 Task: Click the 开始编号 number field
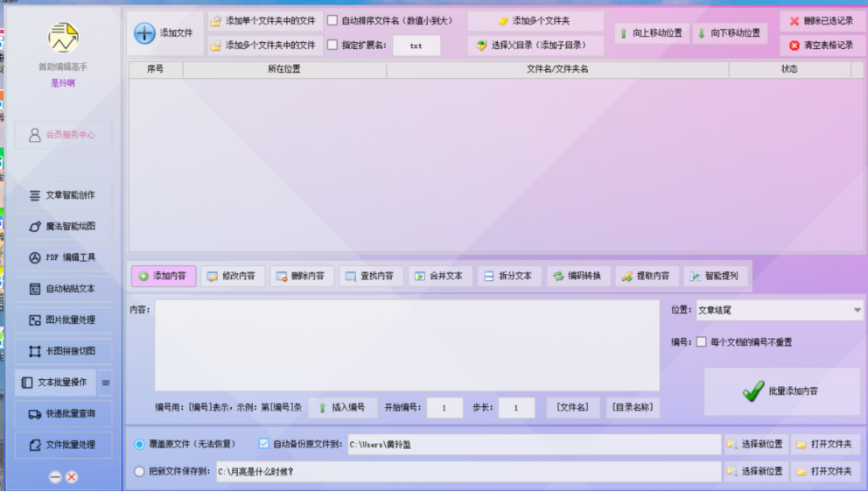tap(444, 408)
